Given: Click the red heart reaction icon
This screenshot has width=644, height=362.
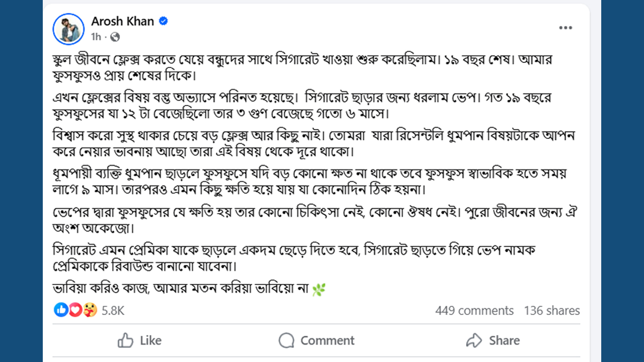Looking at the screenshot, I should (75, 310).
